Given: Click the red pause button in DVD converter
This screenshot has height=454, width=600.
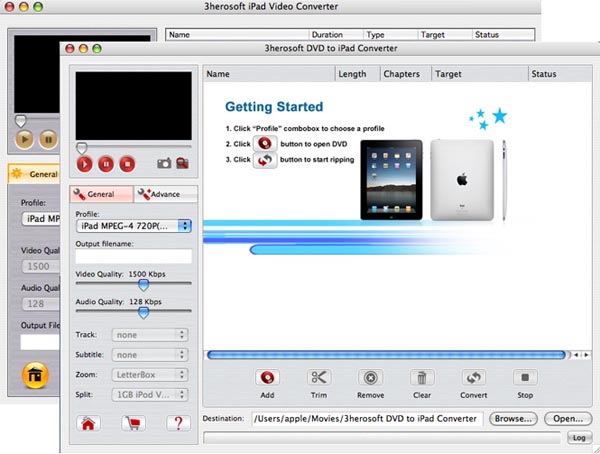Looking at the screenshot, I should tap(106, 164).
